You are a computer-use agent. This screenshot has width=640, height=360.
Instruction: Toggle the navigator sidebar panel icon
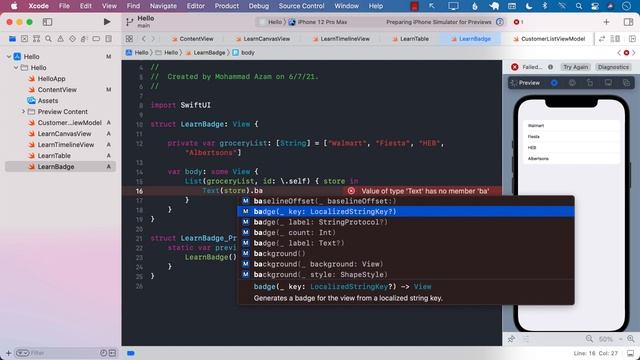coord(47,22)
